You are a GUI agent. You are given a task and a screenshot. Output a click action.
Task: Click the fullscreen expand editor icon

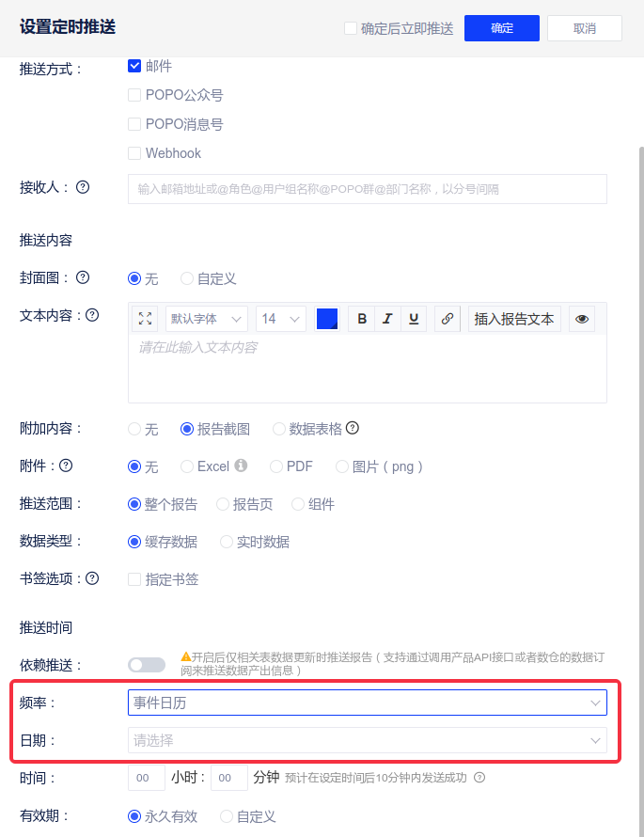[x=145, y=319]
